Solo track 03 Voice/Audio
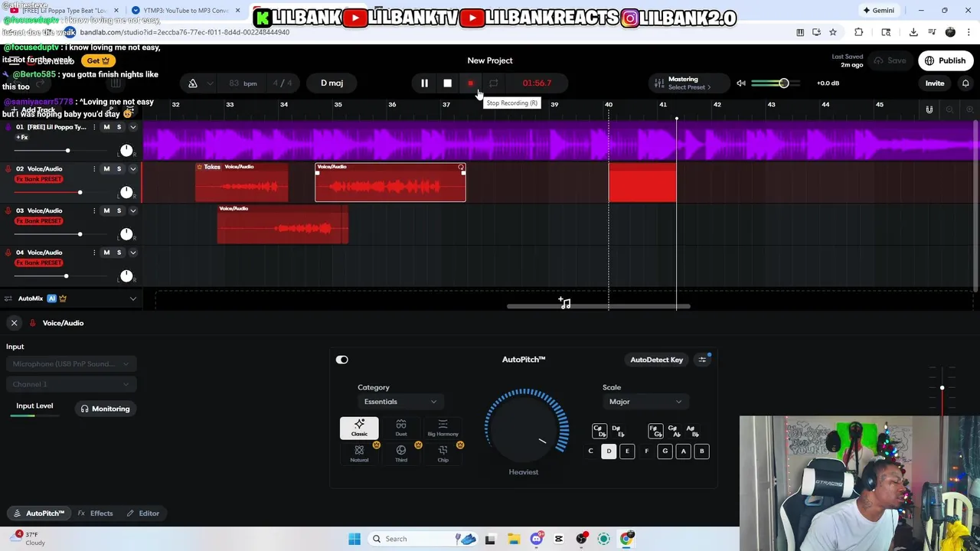This screenshot has height=551, width=980. click(x=119, y=211)
